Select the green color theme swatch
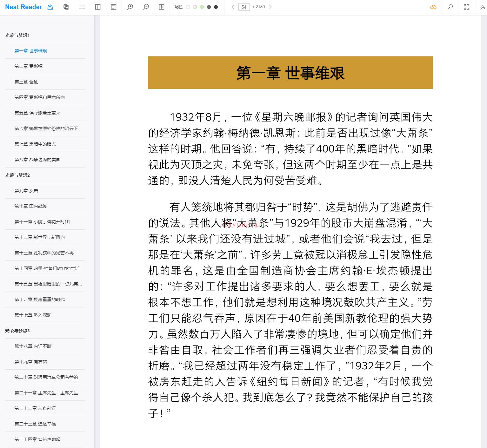Viewport: 487px width, 448px height. [202, 7]
